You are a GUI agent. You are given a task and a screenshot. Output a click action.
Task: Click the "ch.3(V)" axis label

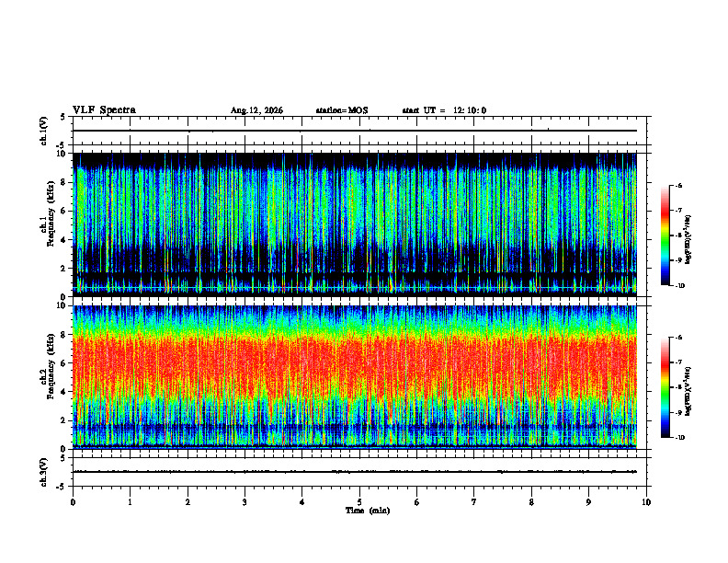(x=43, y=472)
